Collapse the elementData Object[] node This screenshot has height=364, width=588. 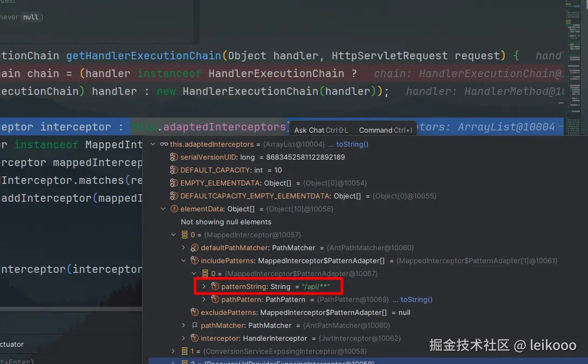click(163, 209)
